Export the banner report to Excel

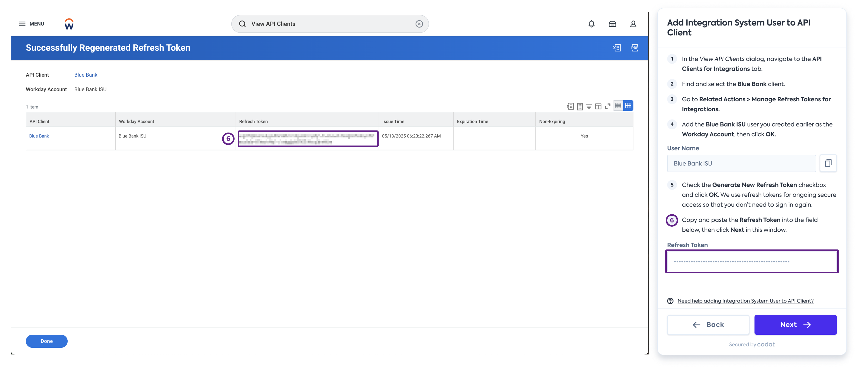[x=617, y=48]
